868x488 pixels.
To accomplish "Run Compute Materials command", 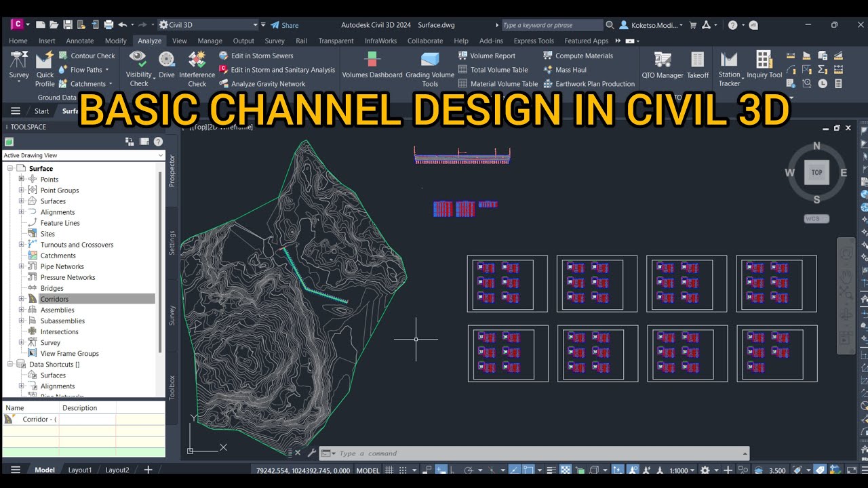I will click(x=578, y=56).
